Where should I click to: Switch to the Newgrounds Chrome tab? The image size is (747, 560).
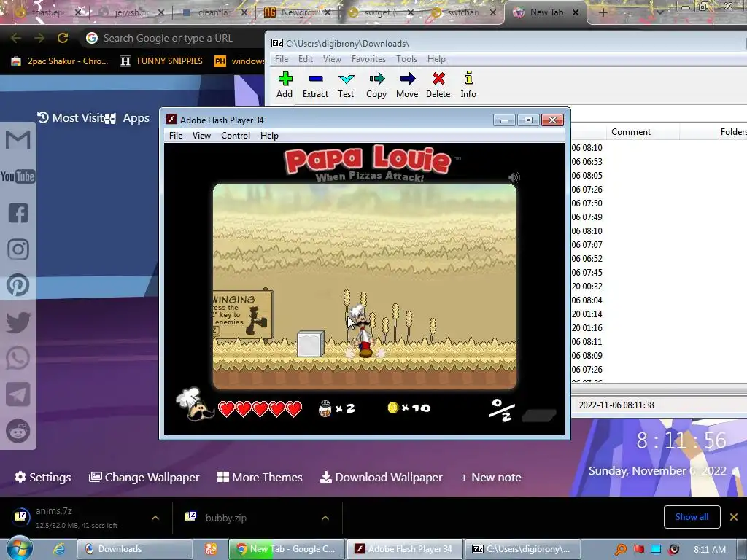pyautogui.click(x=298, y=12)
